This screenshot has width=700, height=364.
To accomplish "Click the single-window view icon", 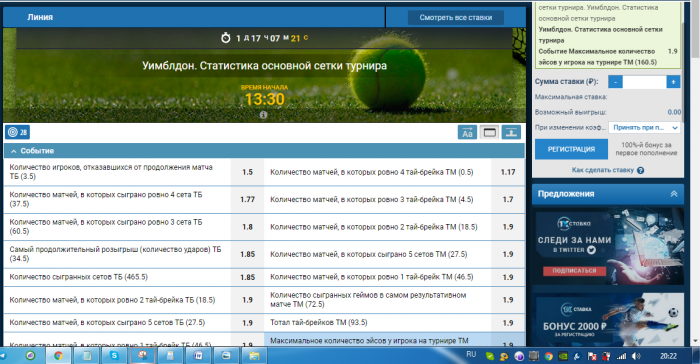I will pos(490,132).
